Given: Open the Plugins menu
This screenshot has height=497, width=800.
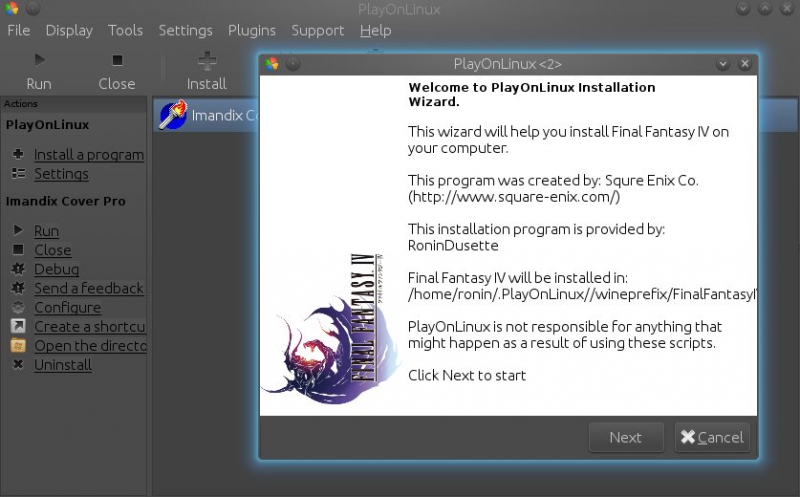Looking at the screenshot, I should point(252,31).
